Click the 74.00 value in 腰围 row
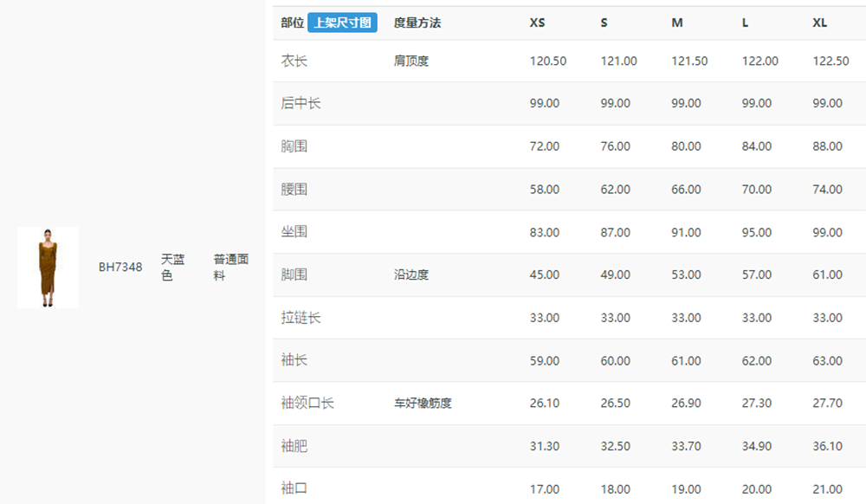This screenshot has width=866, height=504. (x=827, y=190)
